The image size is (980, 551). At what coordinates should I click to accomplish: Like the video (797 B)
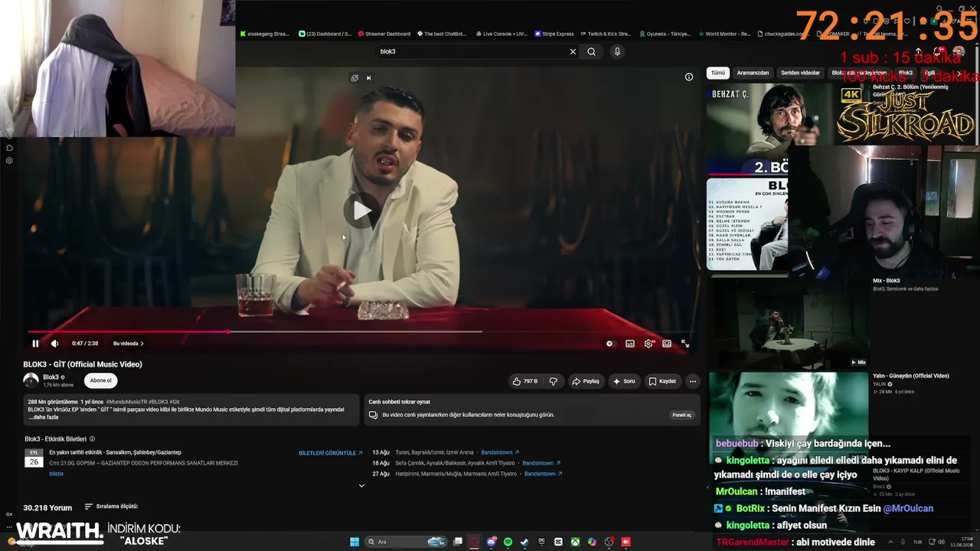click(x=525, y=381)
